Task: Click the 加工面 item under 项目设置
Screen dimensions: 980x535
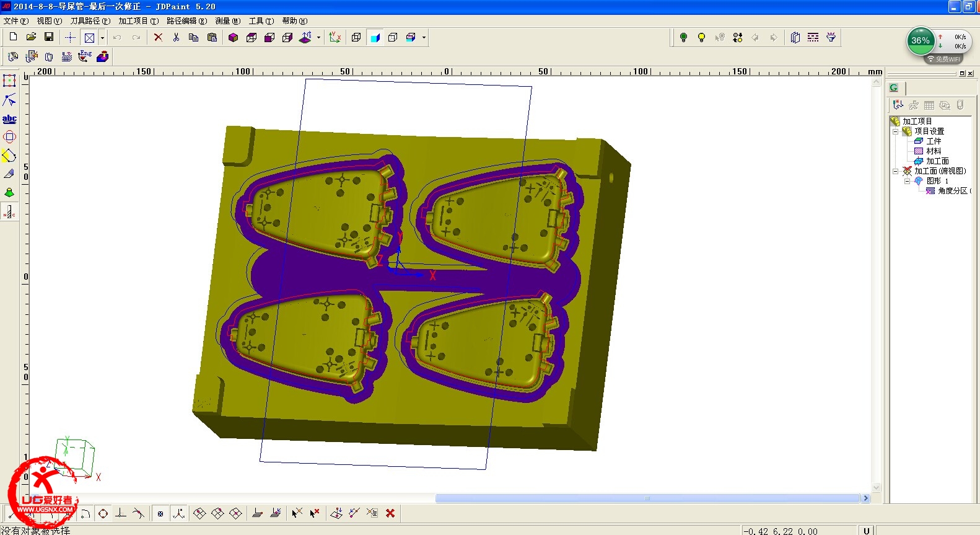Action: 937,161
